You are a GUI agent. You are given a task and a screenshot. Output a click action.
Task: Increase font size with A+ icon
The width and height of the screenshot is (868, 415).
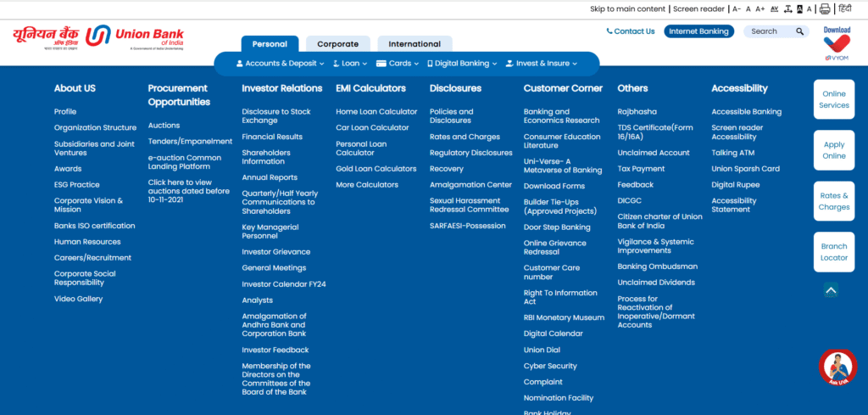click(760, 8)
